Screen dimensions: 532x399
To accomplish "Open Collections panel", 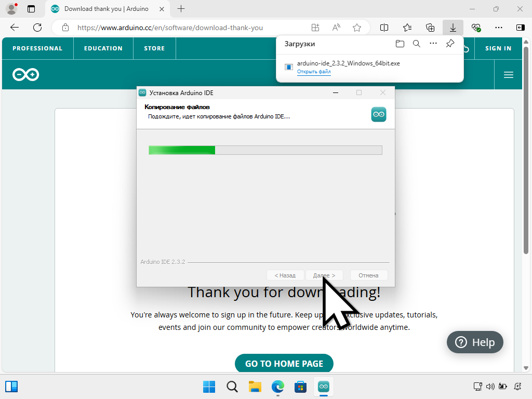I will [x=430, y=28].
